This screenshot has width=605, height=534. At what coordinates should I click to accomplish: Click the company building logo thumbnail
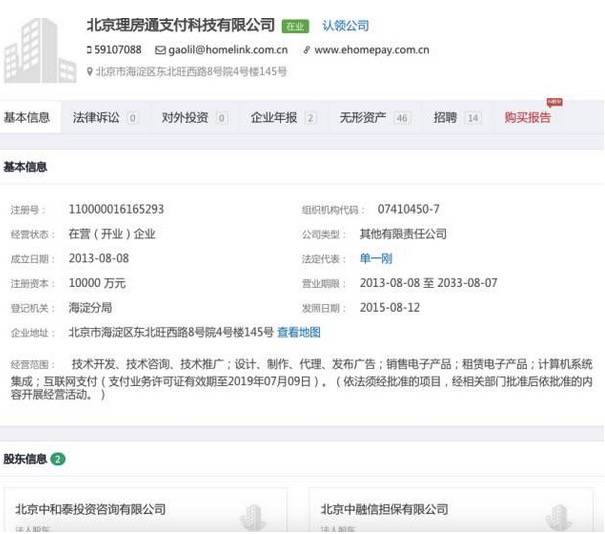tap(40, 51)
